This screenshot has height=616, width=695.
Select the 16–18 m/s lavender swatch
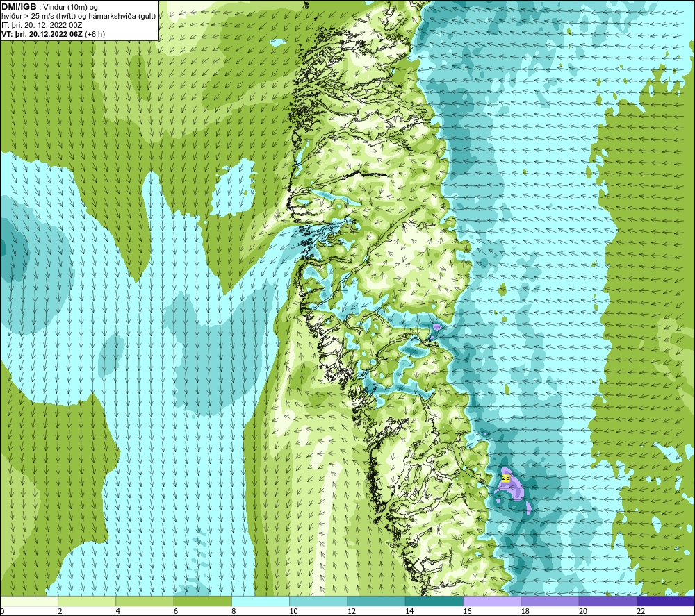492,601
